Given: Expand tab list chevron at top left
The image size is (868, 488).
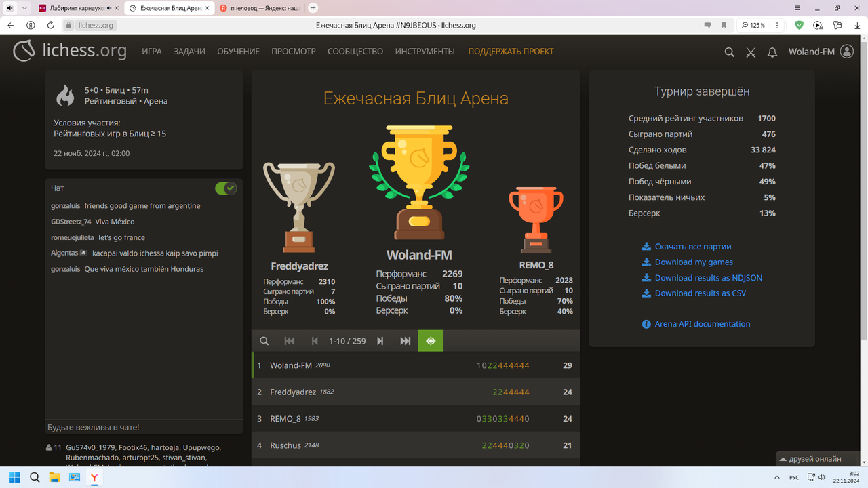Looking at the screenshot, I should 25,8.
